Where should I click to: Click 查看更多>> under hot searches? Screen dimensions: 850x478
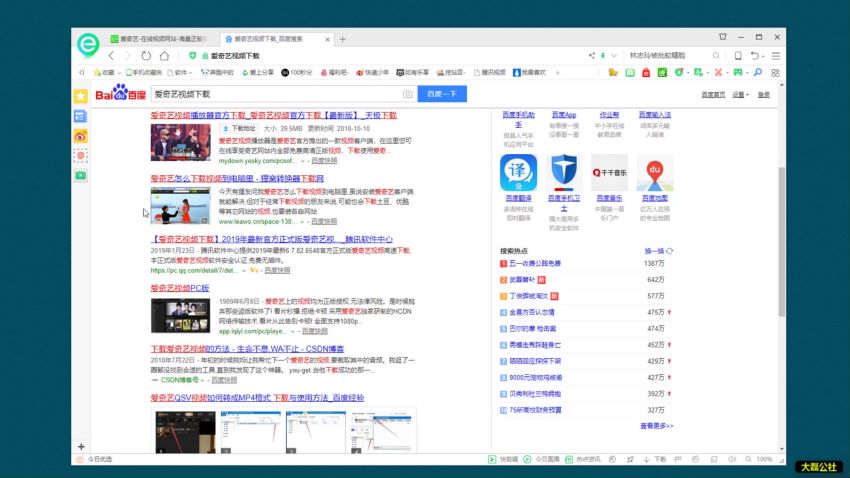(x=656, y=426)
